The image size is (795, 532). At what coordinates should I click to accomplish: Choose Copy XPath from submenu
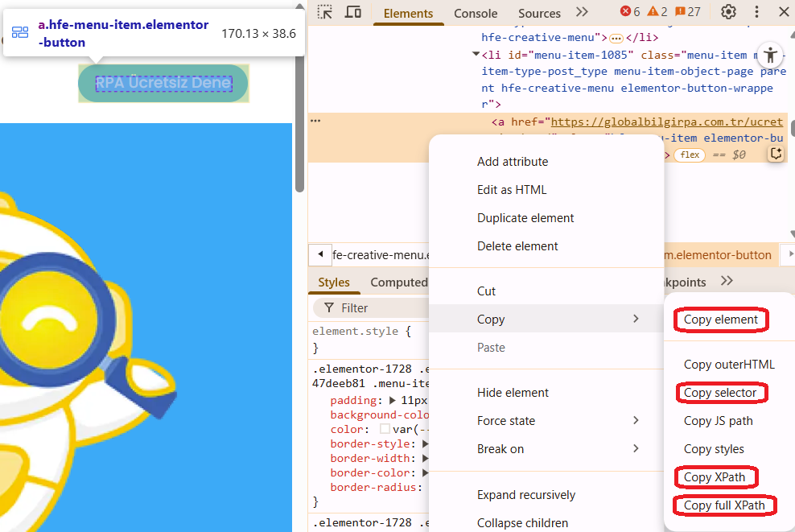[x=715, y=477]
